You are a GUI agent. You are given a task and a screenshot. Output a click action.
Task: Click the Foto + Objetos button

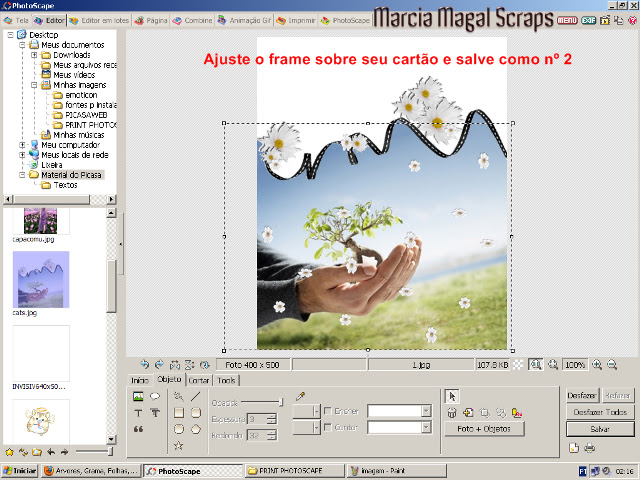[x=484, y=429]
